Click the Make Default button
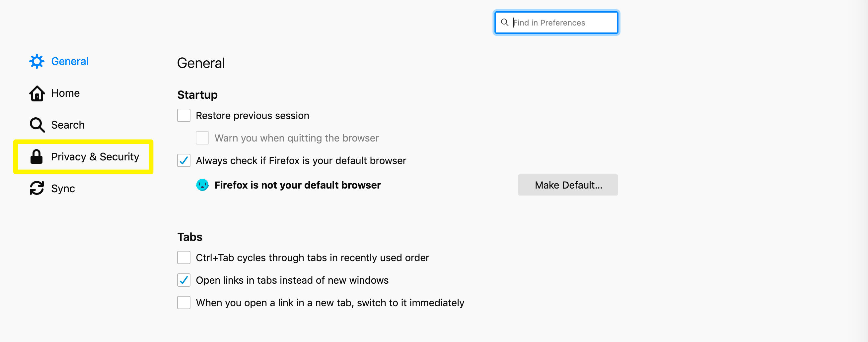Viewport: 868px width, 342px height. click(568, 185)
